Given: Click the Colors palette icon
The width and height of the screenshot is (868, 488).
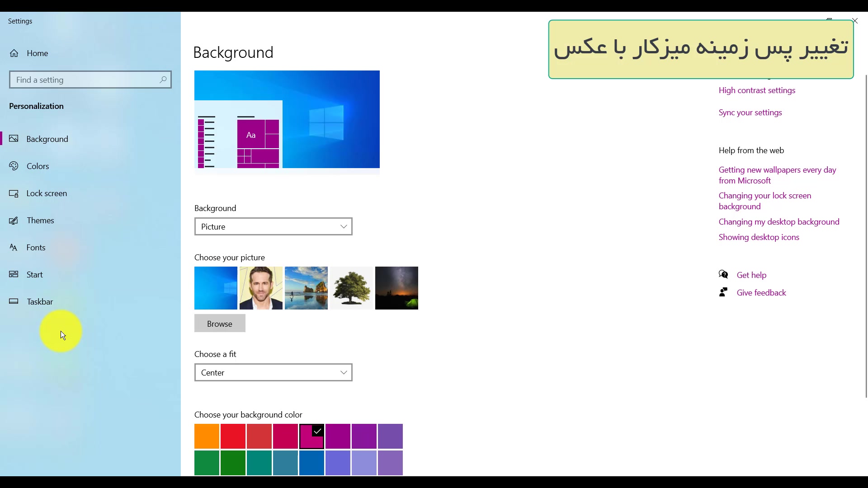Looking at the screenshot, I should (x=14, y=166).
